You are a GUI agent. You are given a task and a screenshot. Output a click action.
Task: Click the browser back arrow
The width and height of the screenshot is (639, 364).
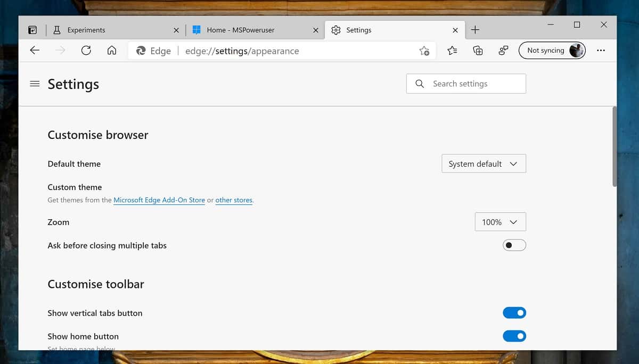tap(35, 51)
